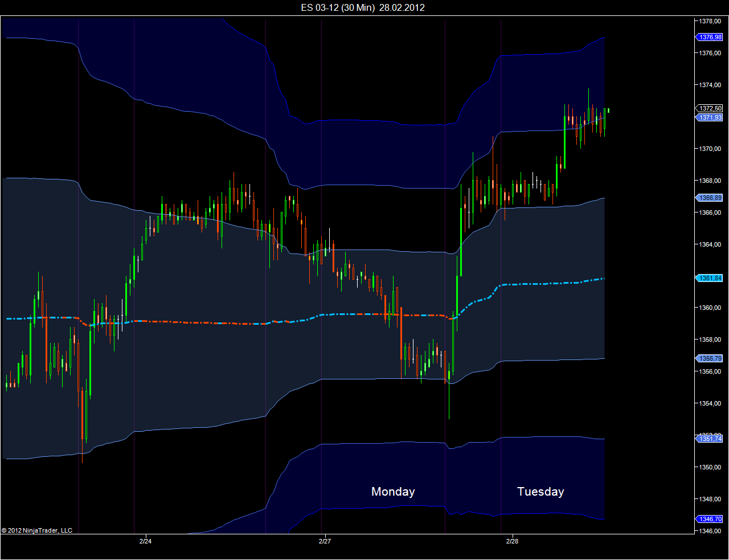Viewport: 729px width, 560px height.
Task: Click the 1351,74 lower band marker
Action: [x=710, y=439]
